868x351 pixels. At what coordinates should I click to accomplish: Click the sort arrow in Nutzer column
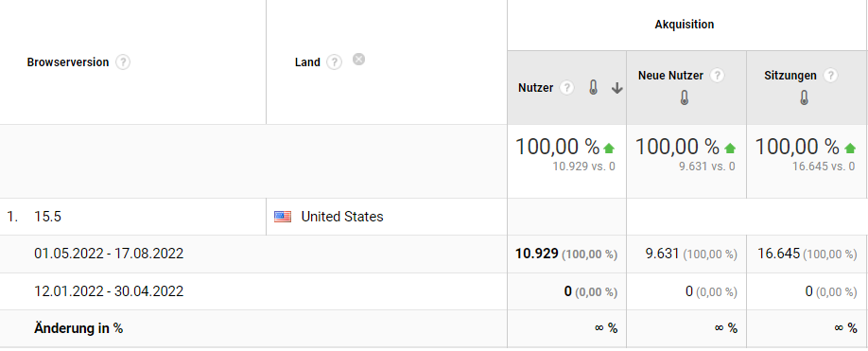point(617,88)
